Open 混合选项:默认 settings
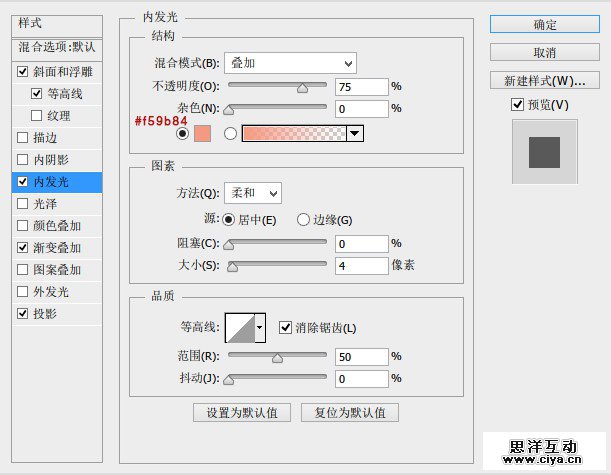Image resolution: width=611 pixels, height=475 pixels. tap(57, 49)
